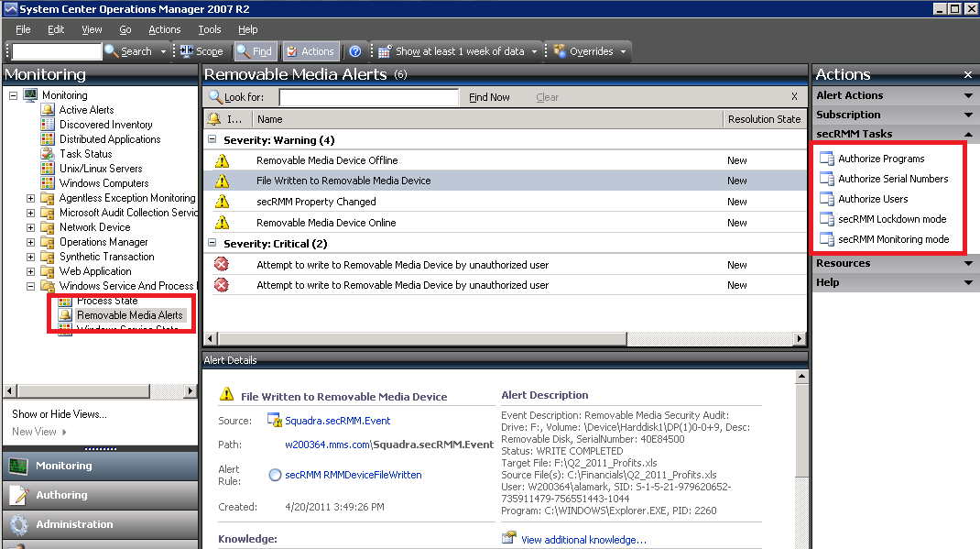This screenshot has width=980, height=549.
Task: Click the Authorize Programs task icon
Action: (x=827, y=159)
